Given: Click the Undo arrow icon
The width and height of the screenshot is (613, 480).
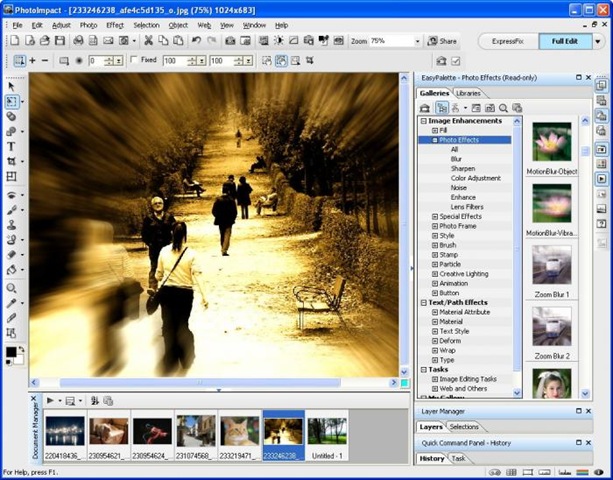Looking at the screenshot, I should tap(196, 41).
